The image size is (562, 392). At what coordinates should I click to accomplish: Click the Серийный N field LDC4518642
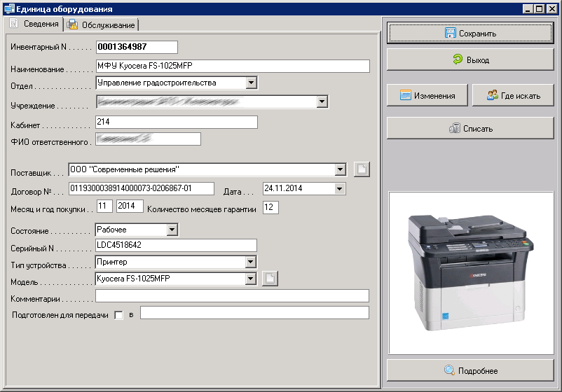click(x=176, y=245)
